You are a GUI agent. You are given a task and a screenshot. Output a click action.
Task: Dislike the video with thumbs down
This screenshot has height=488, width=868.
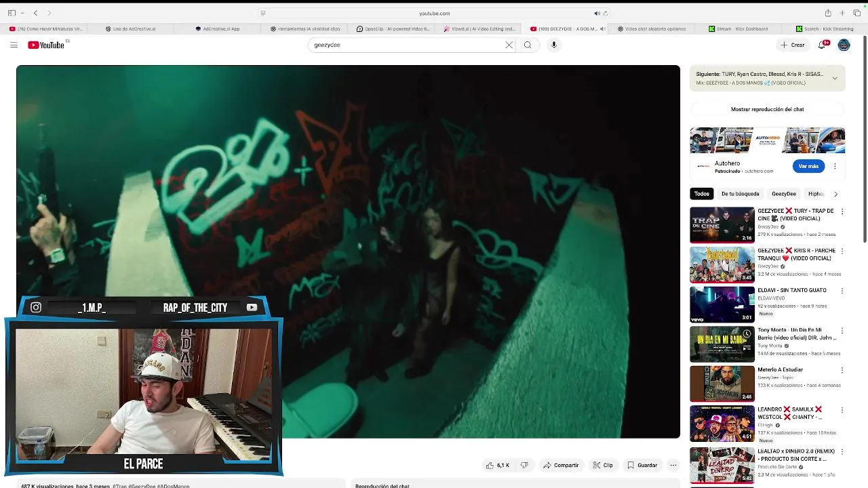click(524, 466)
